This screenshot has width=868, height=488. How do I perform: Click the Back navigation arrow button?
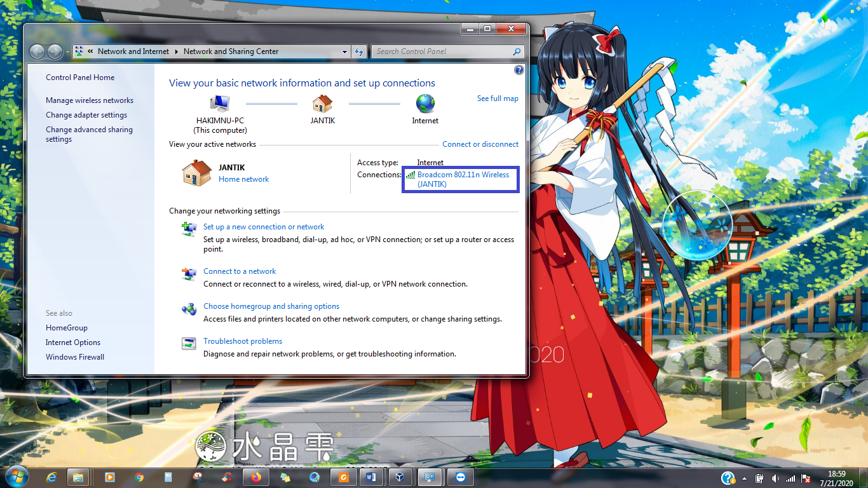tap(37, 51)
